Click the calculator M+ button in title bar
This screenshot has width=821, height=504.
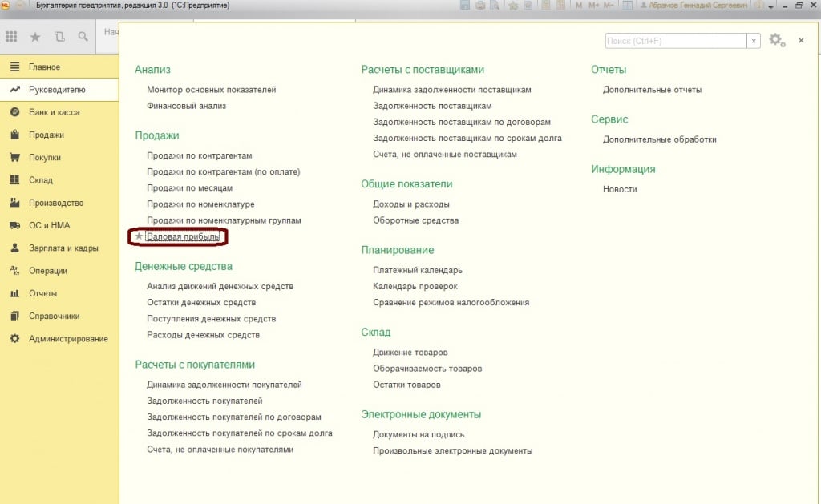(594, 6)
